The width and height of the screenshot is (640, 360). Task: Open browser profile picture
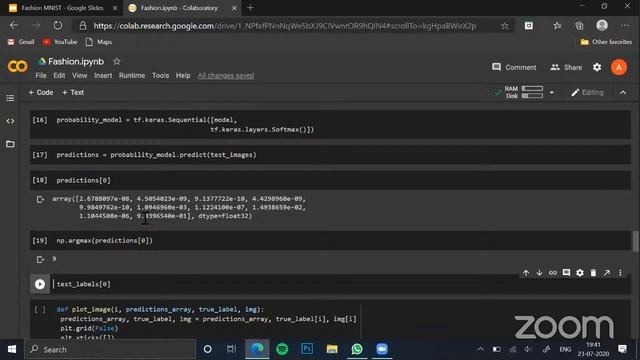602,25
